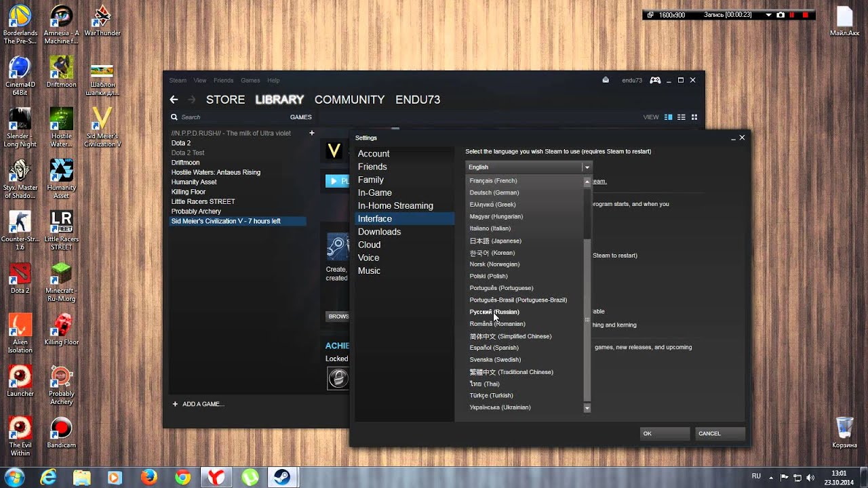Open Borderlands The Pre-Sequel desktop icon
868x488 pixels.
tap(20, 24)
